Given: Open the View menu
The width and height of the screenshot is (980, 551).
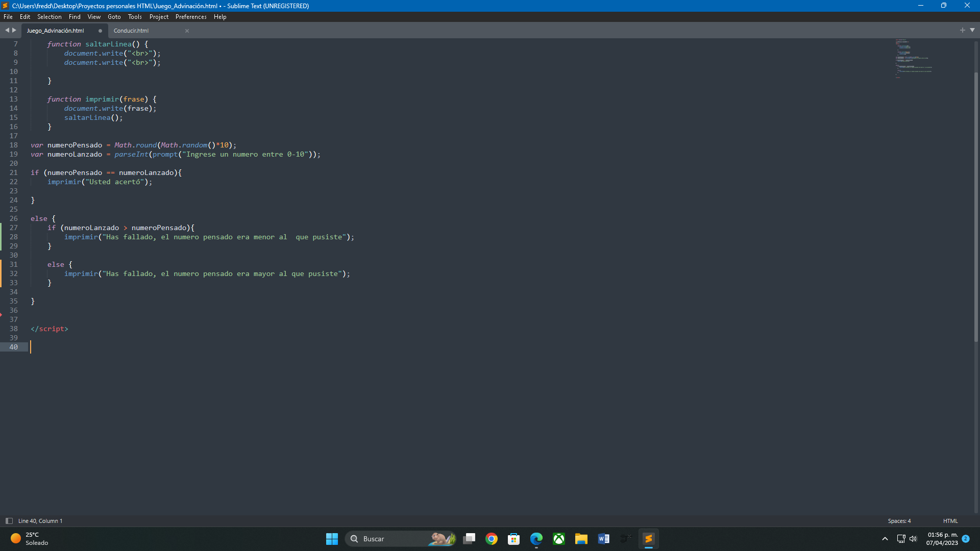Looking at the screenshot, I should pyautogui.click(x=94, y=17).
